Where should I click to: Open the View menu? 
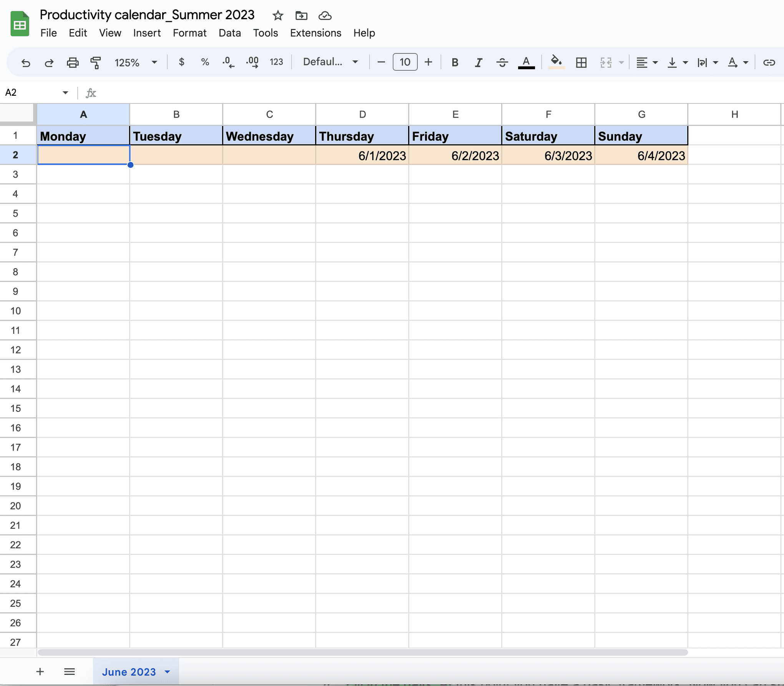point(110,33)
